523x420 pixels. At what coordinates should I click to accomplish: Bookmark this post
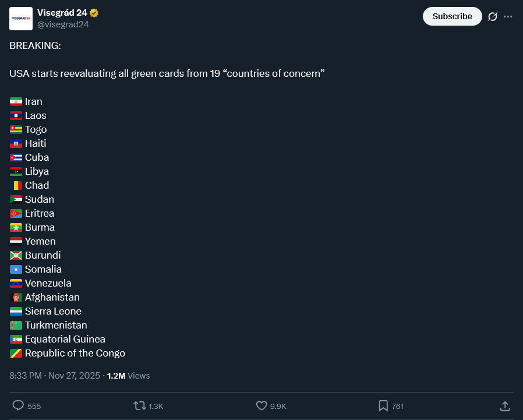point(383,405)
